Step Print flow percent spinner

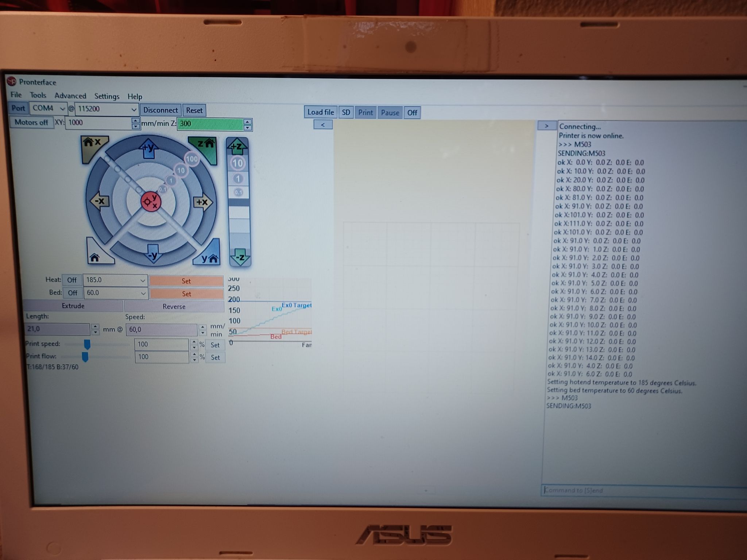point(194,357)
